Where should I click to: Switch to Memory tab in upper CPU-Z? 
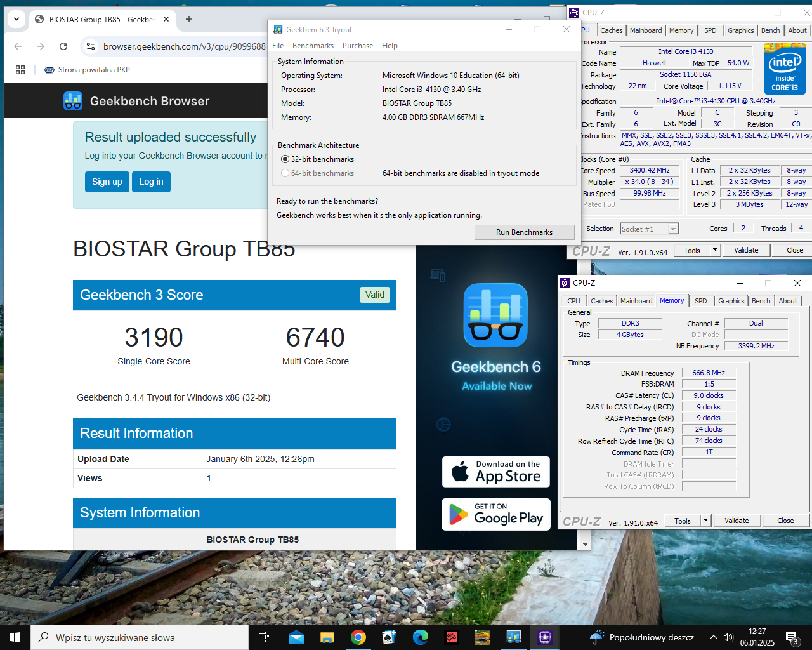click(681, 30)
